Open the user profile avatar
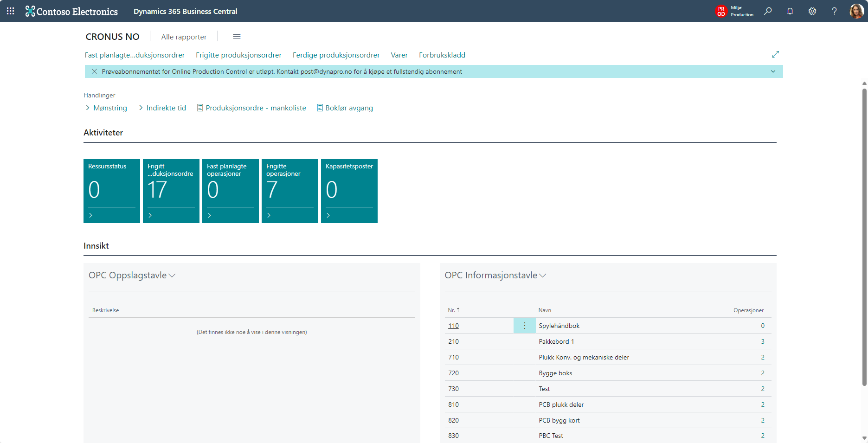 click(x=856, y=11)
